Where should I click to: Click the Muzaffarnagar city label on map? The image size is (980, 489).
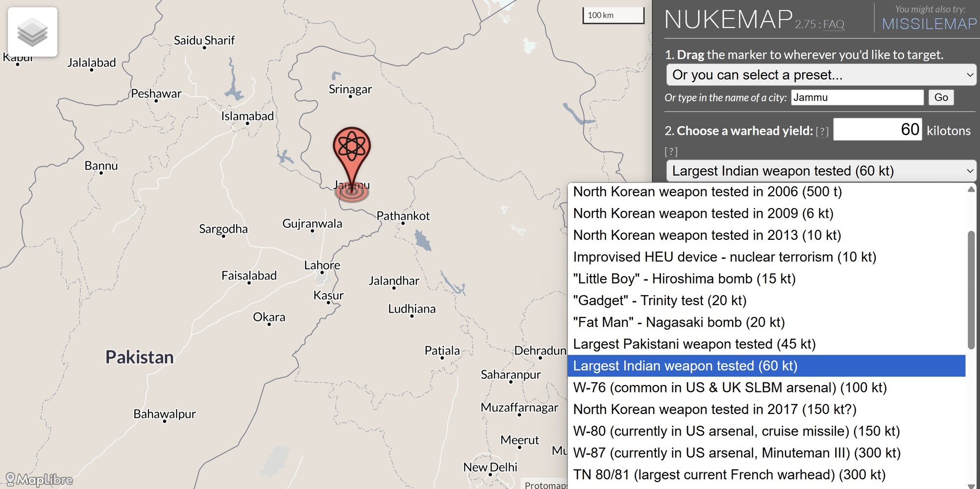[519, 408]
